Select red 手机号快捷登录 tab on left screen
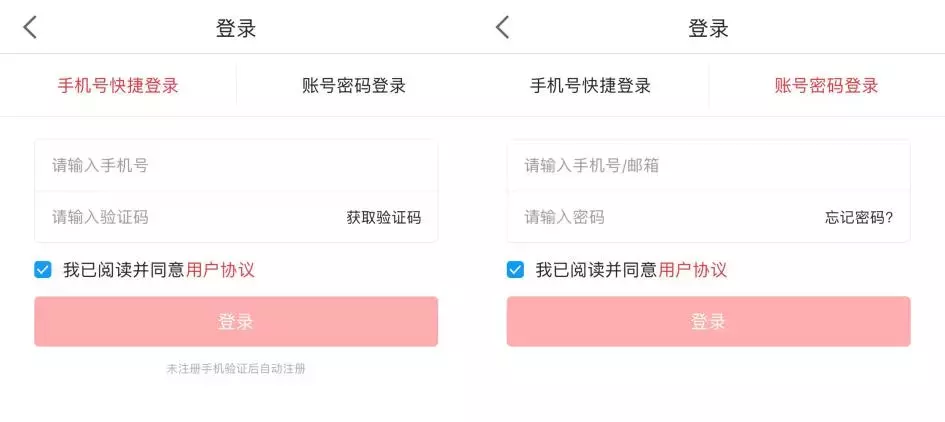 click(x=118, y=85)
